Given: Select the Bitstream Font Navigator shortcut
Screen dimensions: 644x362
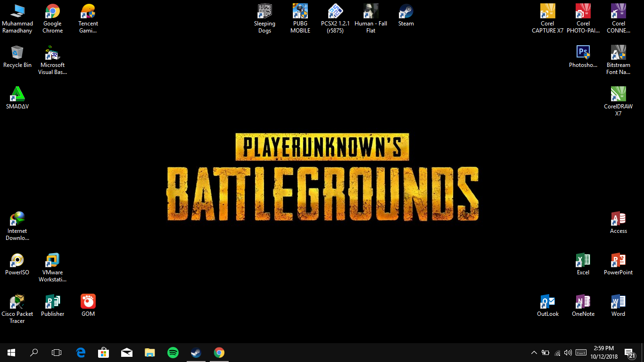Looking at the screenshot, I should tap(619, 60).
